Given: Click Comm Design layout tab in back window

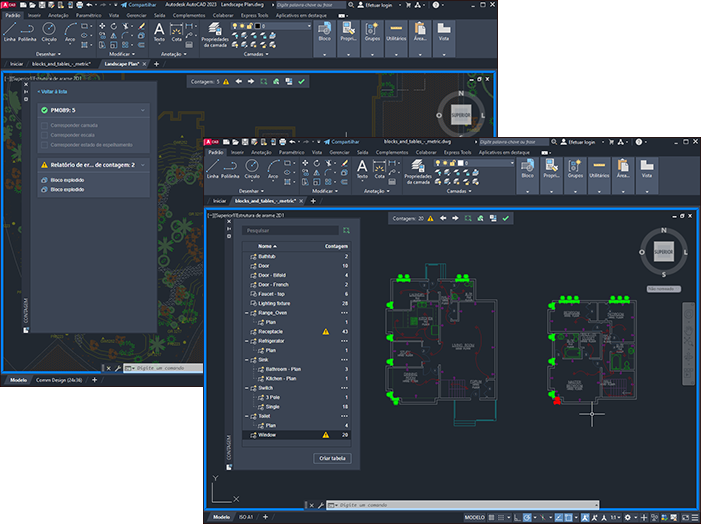Looking at the screenshot, I should pyautogui.click(x=59, y=380).
